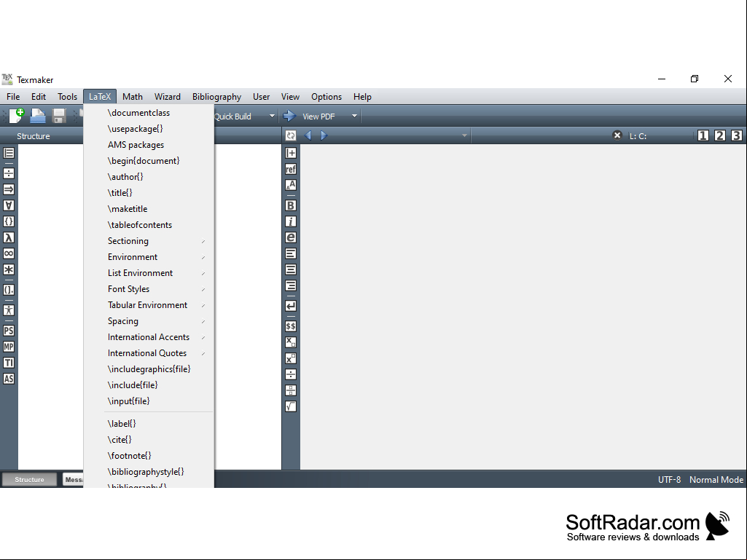This screenshot has height=560, width=747.
Task: Open the user figure icon panel
Action: (x=9, y=310)
